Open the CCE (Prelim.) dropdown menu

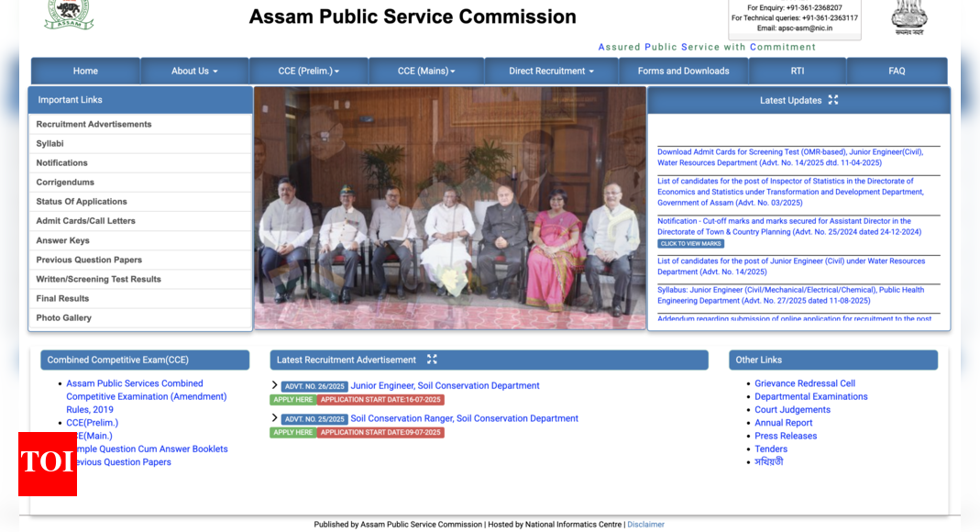click(309, 72)
